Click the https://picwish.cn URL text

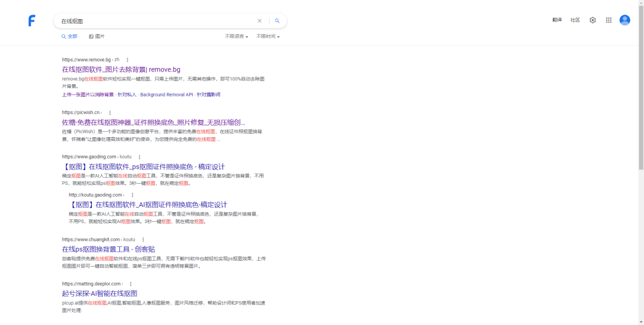pos(81,113)
